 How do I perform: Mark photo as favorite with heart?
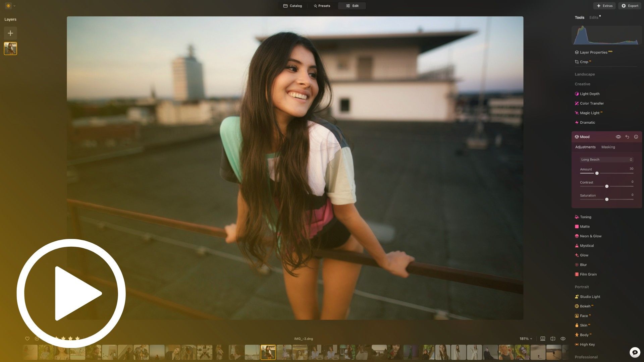pos(27,339)
